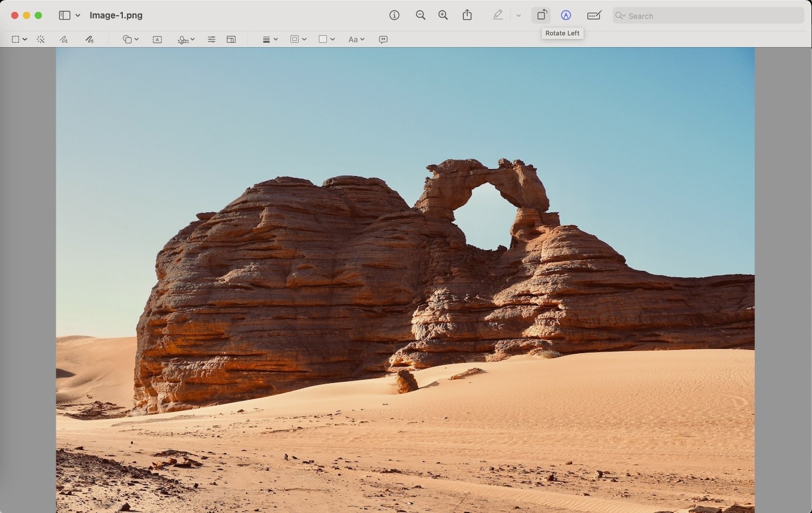Choose the Sketch tool
Image resolution: width=812 pixels, height=513 pixels.
pyautogui.click(x=64, y=40)
